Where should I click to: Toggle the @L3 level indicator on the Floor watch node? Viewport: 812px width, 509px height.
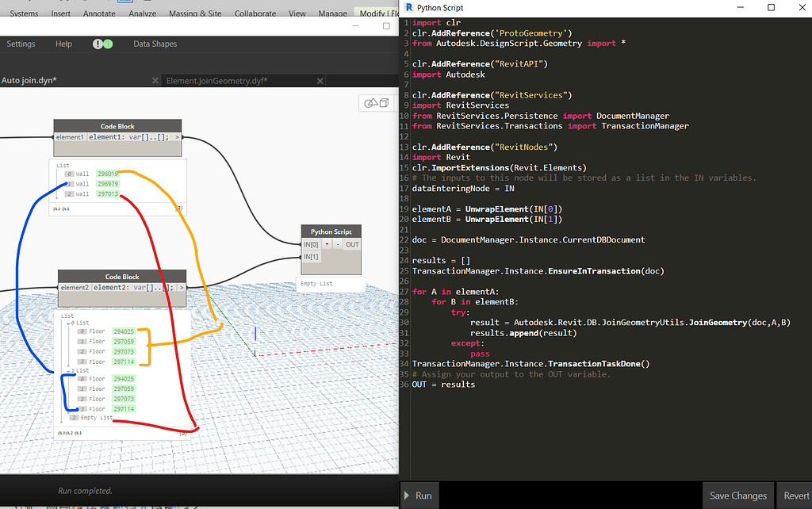(x=63, y=431)
